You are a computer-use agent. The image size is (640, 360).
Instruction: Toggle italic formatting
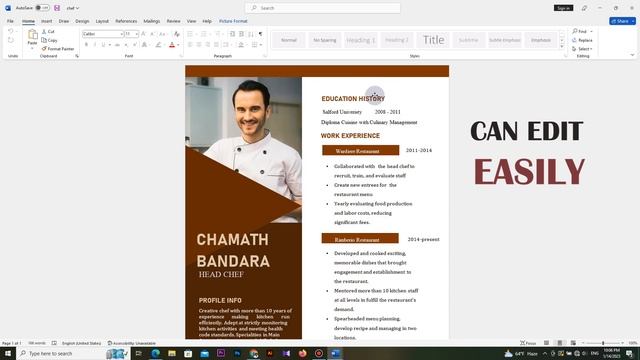(x=95, y=44)
